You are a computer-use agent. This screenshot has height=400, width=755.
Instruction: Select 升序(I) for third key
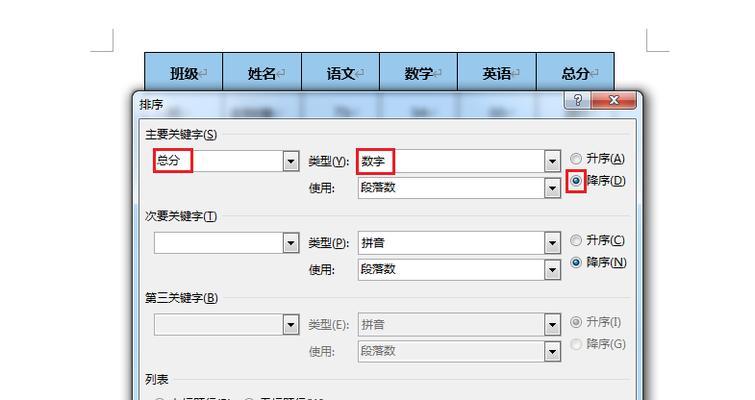[596, 322]
